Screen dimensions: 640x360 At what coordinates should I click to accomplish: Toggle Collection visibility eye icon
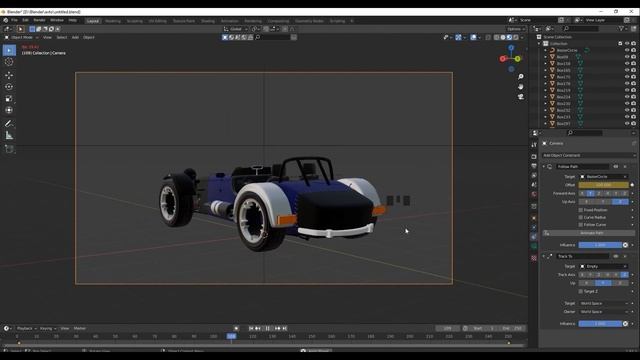627,43
